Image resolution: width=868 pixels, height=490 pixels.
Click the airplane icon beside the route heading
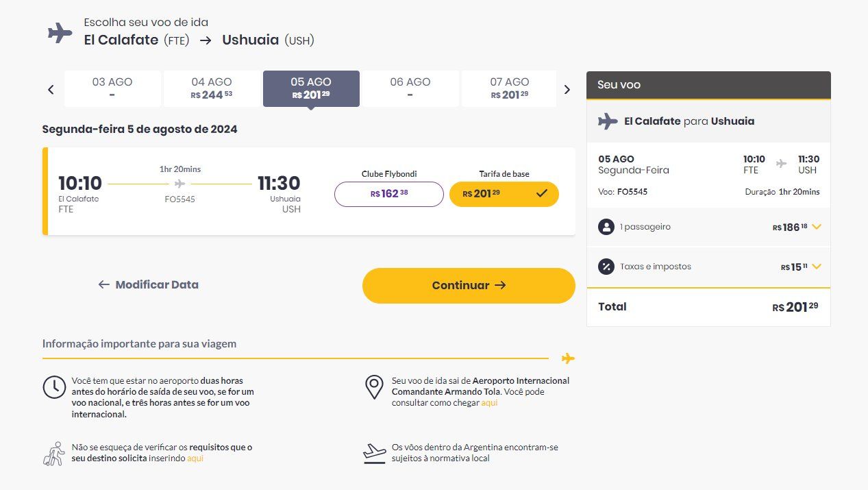click(60, 32)
